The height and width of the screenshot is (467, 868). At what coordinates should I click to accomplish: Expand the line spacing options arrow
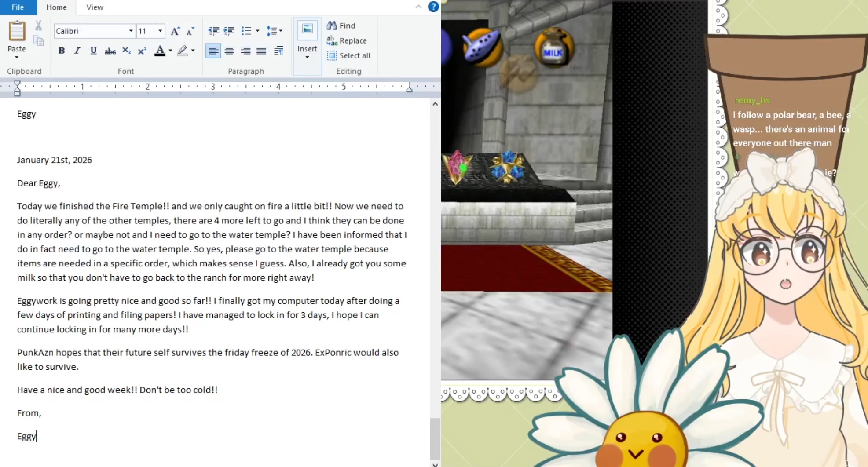coord(281,31)
